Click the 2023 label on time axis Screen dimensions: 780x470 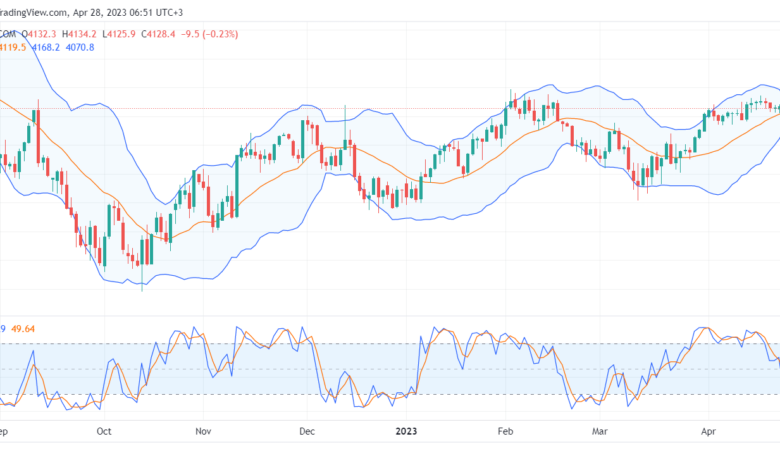(406, 431)
